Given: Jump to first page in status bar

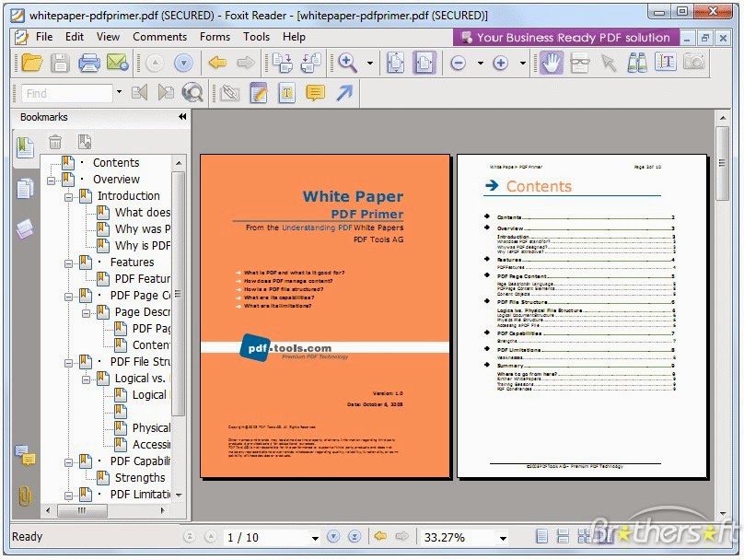Looking at the screenshot, I should point(190,537).
